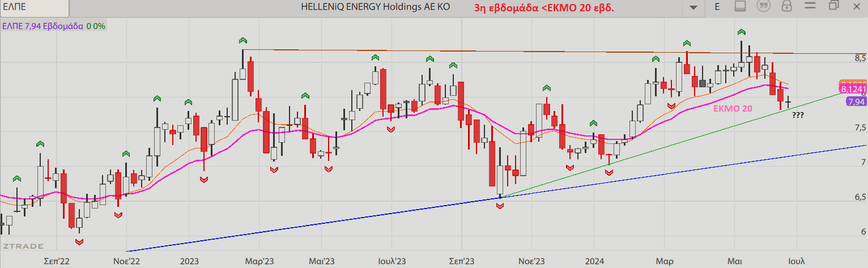Click the Σεπ'22 date axis label
Viewport: 868px width, 268px height.
coord(57,262)
